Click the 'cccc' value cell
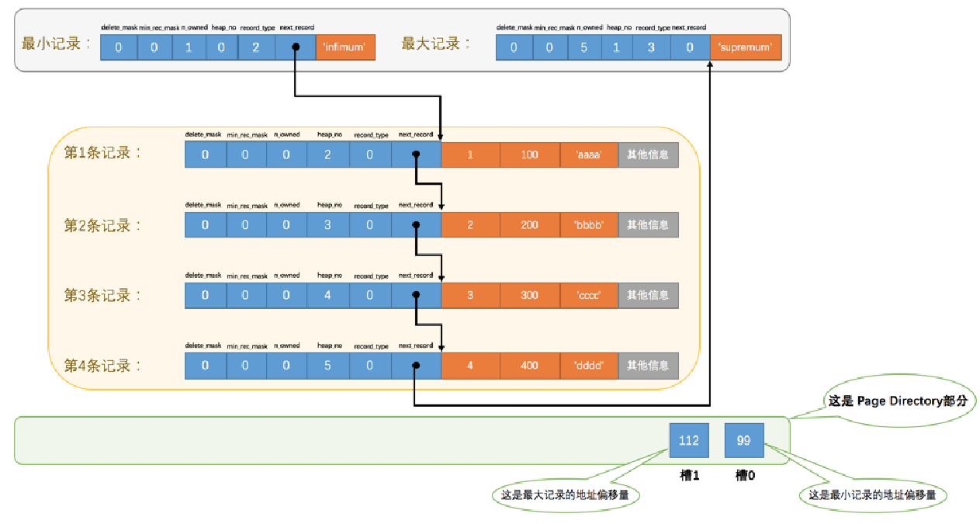 click(x=589, y=295)
